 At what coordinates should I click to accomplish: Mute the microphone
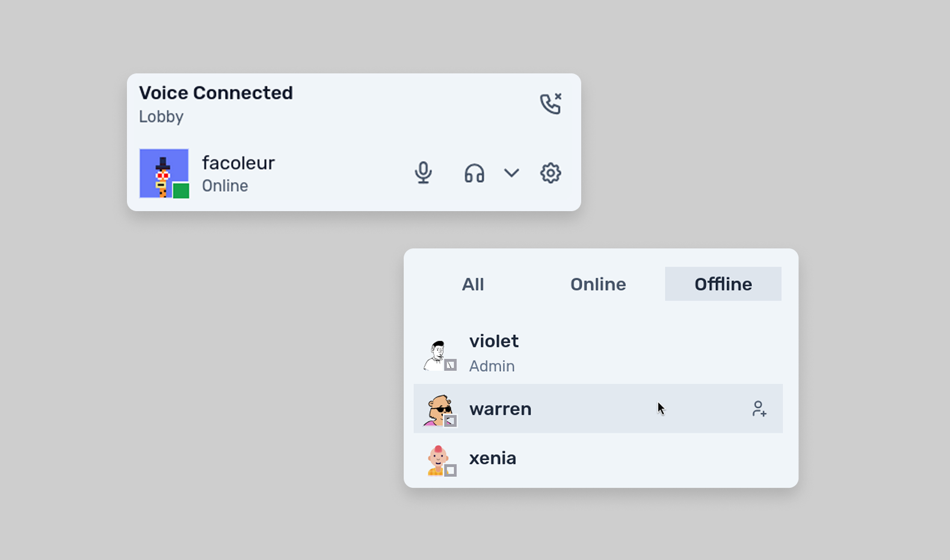pos(423,173)
